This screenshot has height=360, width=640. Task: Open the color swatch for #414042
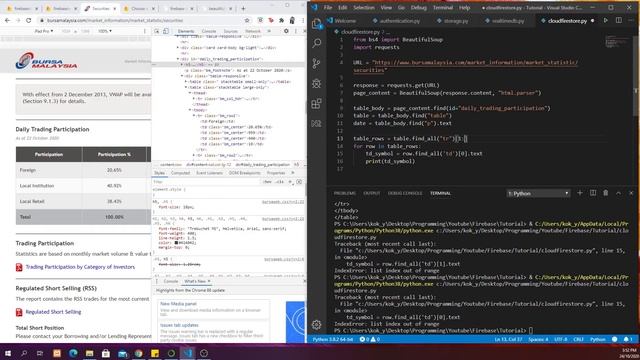point(176,243)
